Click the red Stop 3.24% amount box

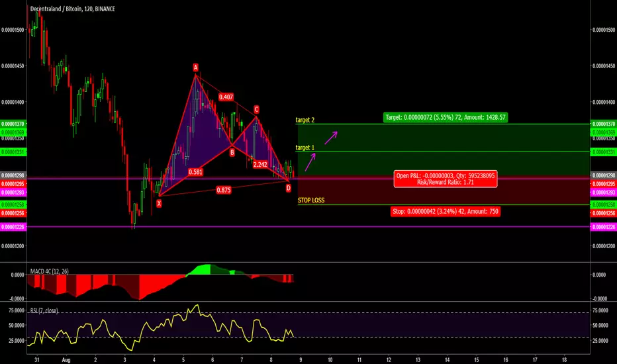pos(446,211)
